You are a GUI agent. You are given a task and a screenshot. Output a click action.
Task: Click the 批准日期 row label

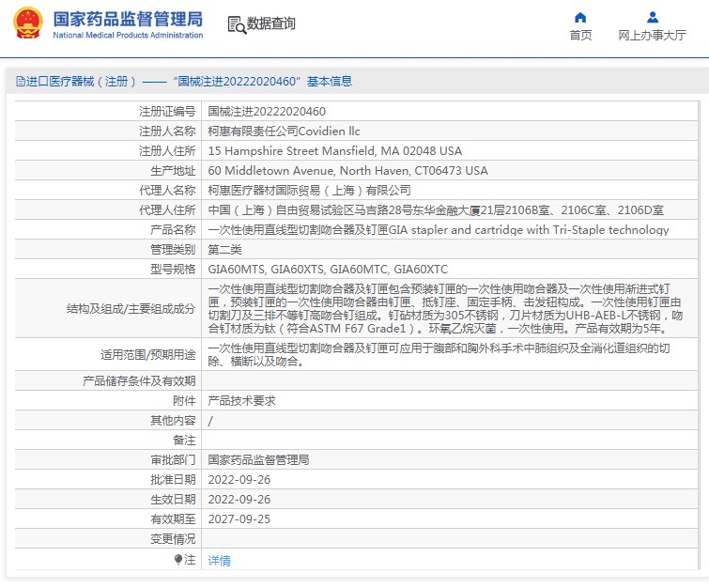[173, 480]
